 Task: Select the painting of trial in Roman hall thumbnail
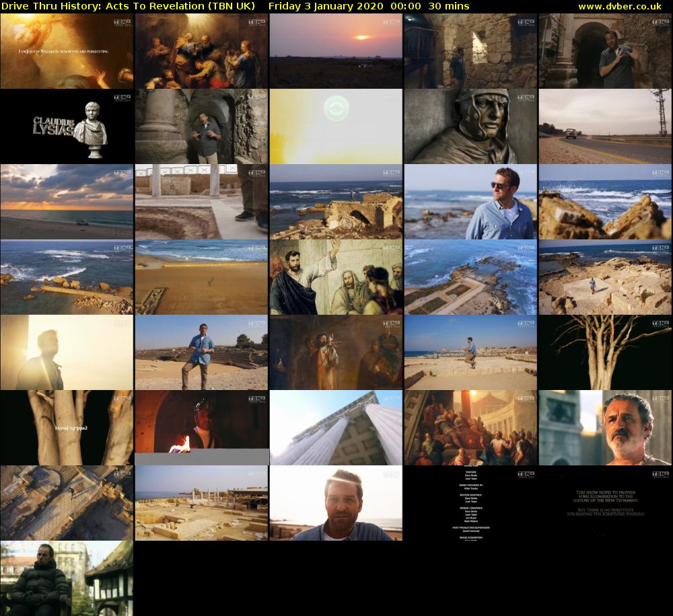[471, 428]
